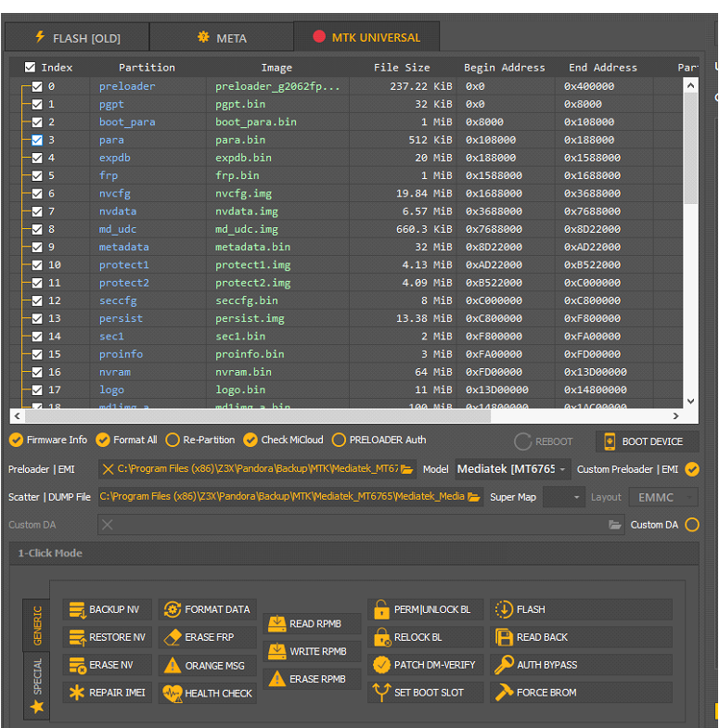Click ERASE NV icon button
Viewport: 719px width, 728px height.
pos(108,665)
